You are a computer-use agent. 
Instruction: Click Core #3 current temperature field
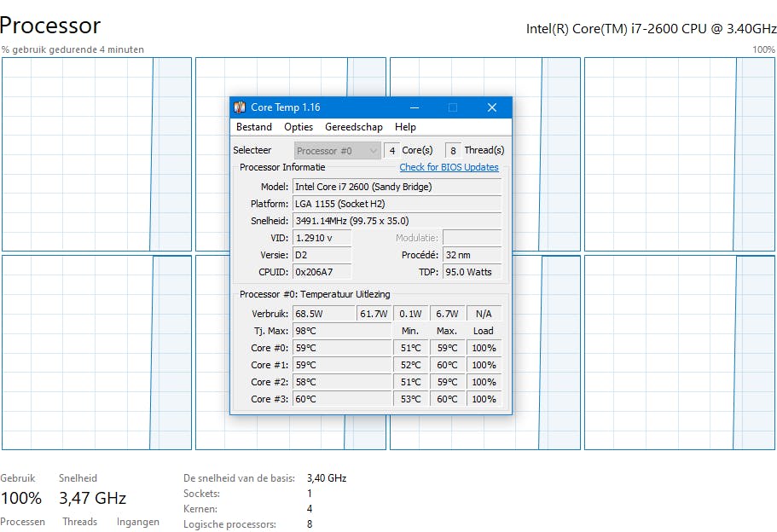pyautogui.click(x=342, y=399)
